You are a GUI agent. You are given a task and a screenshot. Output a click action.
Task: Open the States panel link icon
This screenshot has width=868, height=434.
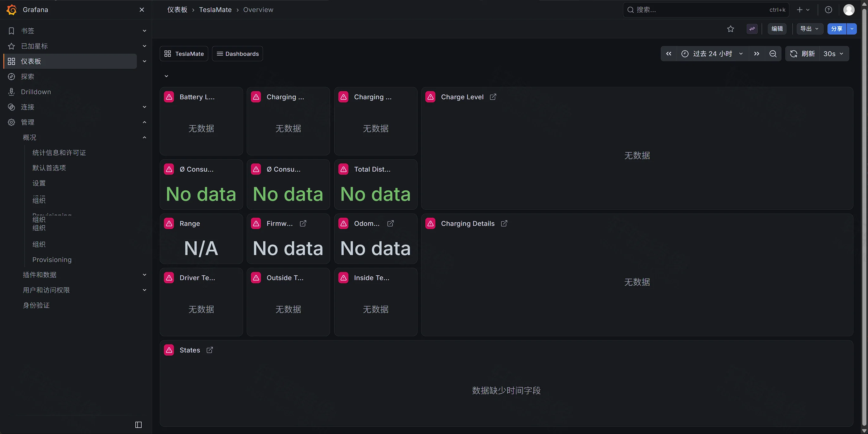tap(209, 350)
